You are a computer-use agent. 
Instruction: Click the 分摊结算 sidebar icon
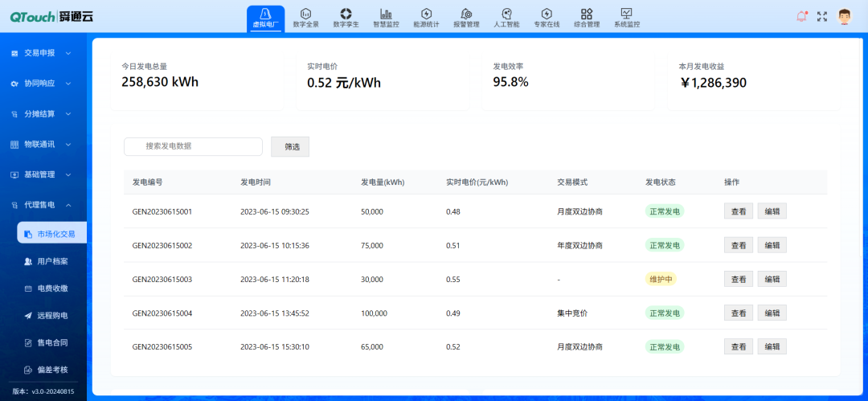click(x=14, y=114)
